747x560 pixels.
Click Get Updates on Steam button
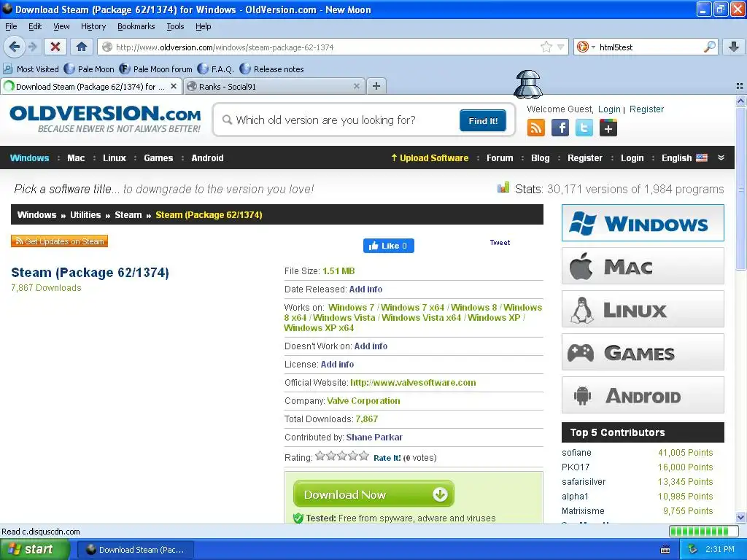pyautogui.click(x=60, y=241)
